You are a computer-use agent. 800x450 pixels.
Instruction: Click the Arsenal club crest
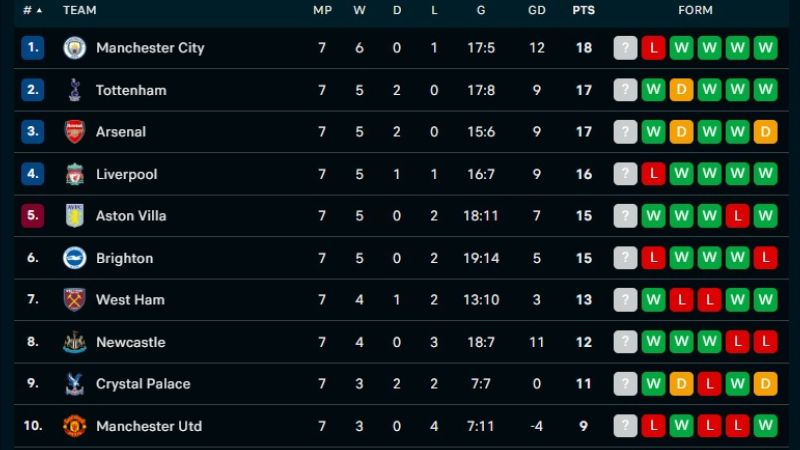tap(74, 132)
